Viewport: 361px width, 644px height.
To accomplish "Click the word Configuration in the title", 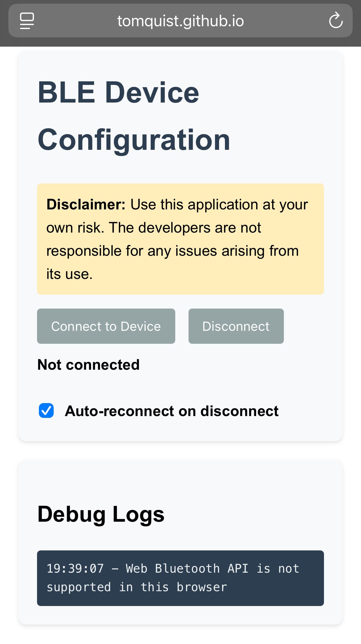I will click(134, 140).
